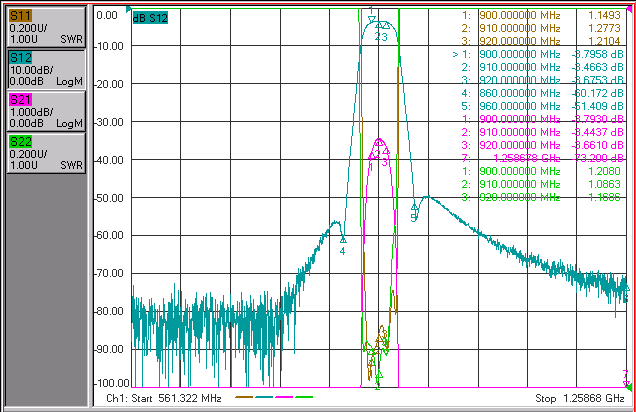636x412 pixels.
Task: Click the Start 561.322 MHz frequency label
Action: (163, 398)
